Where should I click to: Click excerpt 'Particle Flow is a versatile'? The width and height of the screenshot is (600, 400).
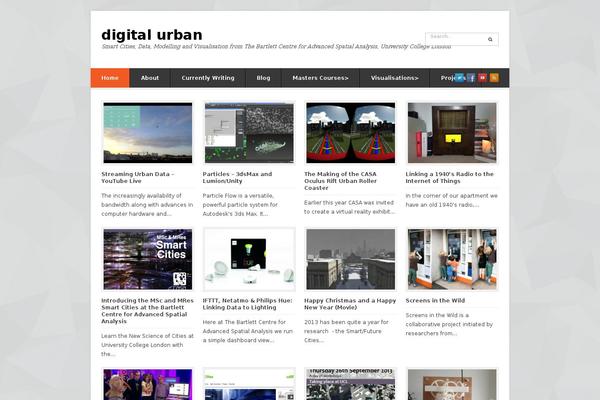coord(240,205)
